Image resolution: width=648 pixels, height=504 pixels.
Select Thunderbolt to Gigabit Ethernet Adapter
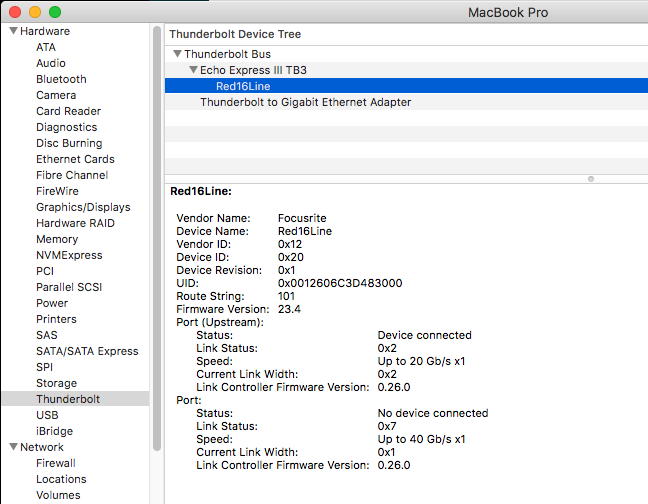[305, 102]
